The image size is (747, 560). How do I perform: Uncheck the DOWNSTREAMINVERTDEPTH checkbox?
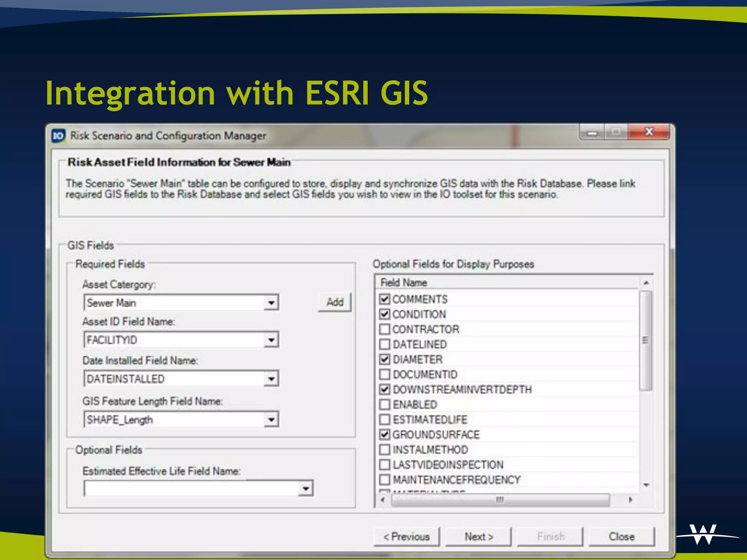point(384,389)
